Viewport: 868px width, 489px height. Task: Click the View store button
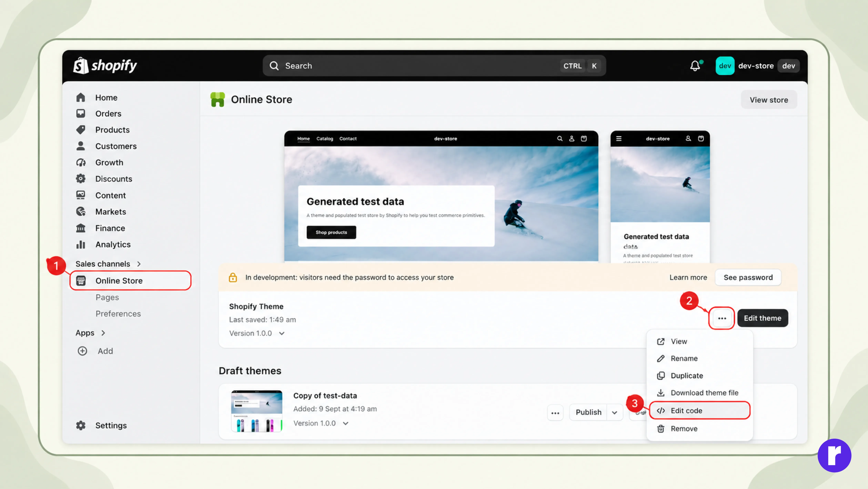pos(769,100)
